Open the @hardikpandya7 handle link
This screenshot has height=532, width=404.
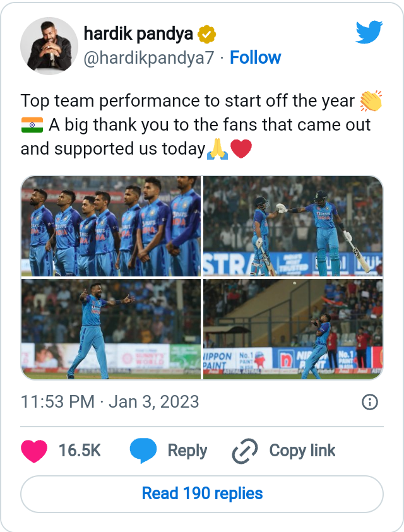149,58
